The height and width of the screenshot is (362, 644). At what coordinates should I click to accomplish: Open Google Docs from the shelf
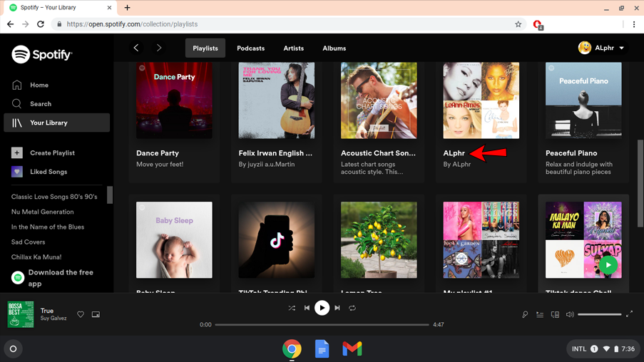pyautogui.click(x=322, y=349)
